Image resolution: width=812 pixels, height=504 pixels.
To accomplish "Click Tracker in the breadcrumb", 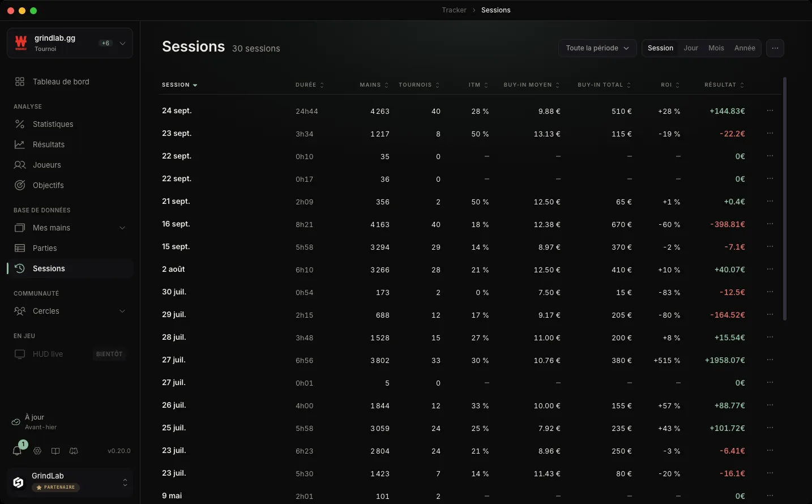I will coord(454,10).
